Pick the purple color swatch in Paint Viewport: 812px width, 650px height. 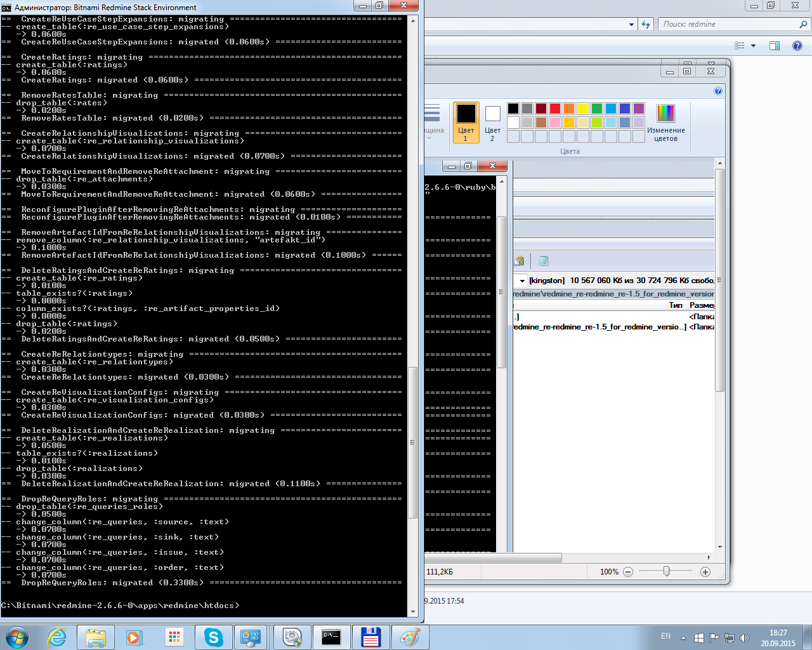click(638, 109)
